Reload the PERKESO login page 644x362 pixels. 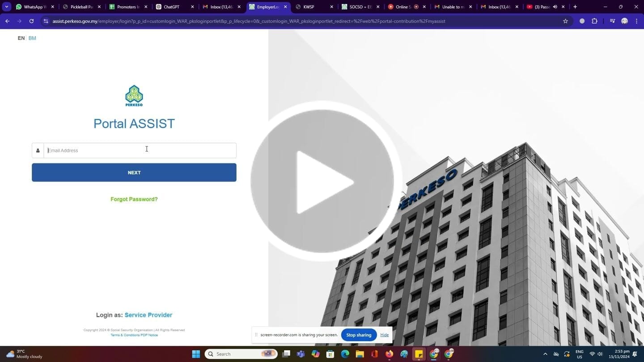click(x=31, y=21)
